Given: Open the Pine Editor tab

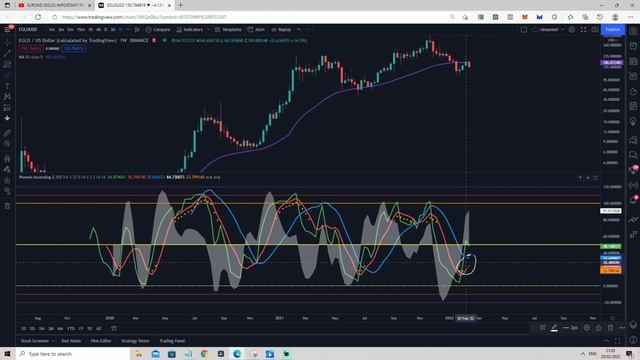Looking at the screenshot, I should point(101,341).
